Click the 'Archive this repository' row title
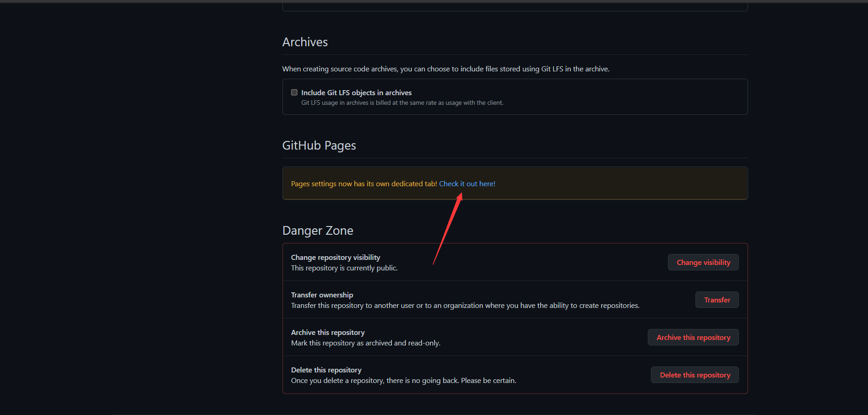The image size is (868, 415). tap(328, 333)
